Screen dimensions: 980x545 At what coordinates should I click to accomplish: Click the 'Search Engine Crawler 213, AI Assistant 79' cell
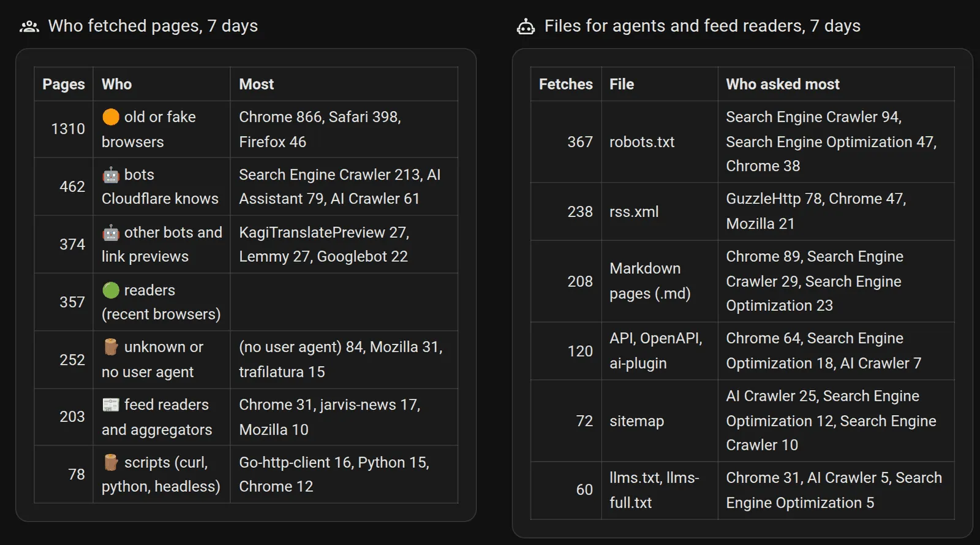point(344,186)
